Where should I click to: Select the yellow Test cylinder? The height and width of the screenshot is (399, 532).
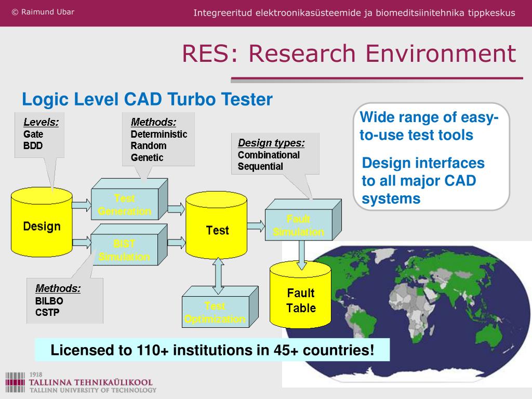point(217,230)
